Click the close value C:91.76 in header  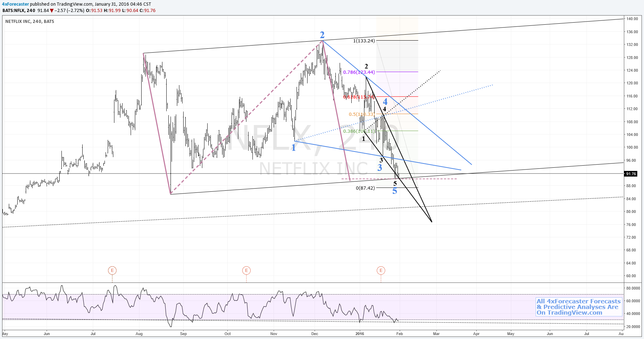point(148,11)
